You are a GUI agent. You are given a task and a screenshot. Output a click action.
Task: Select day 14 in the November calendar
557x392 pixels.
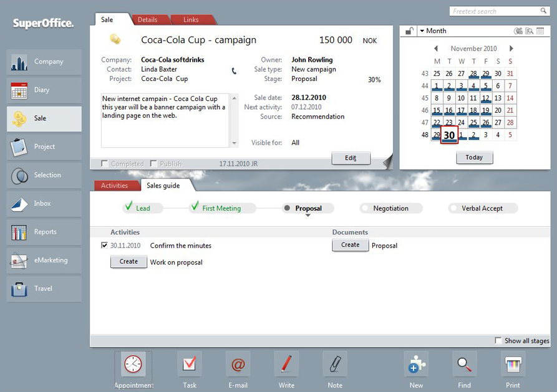tap(510, 98)
